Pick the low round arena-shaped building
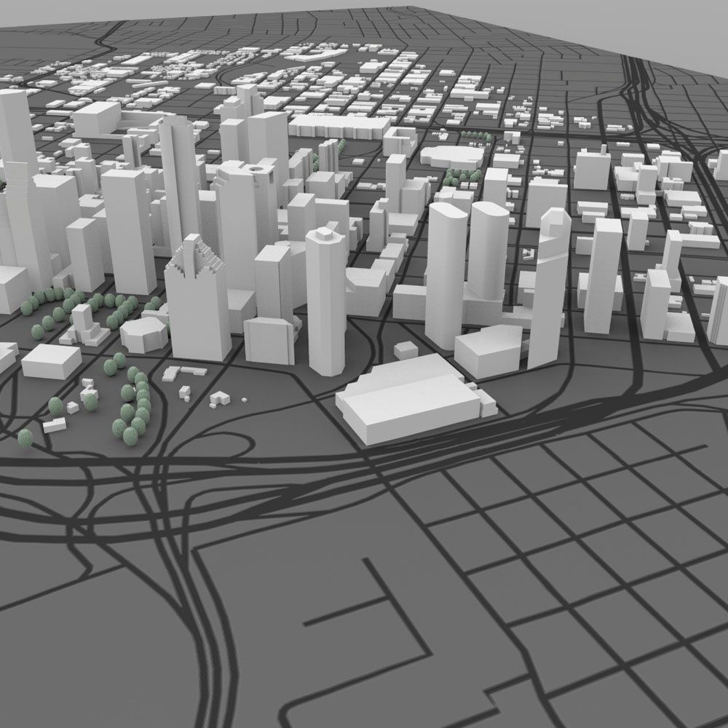Screen dimensions: 728x728 point(452,157)
